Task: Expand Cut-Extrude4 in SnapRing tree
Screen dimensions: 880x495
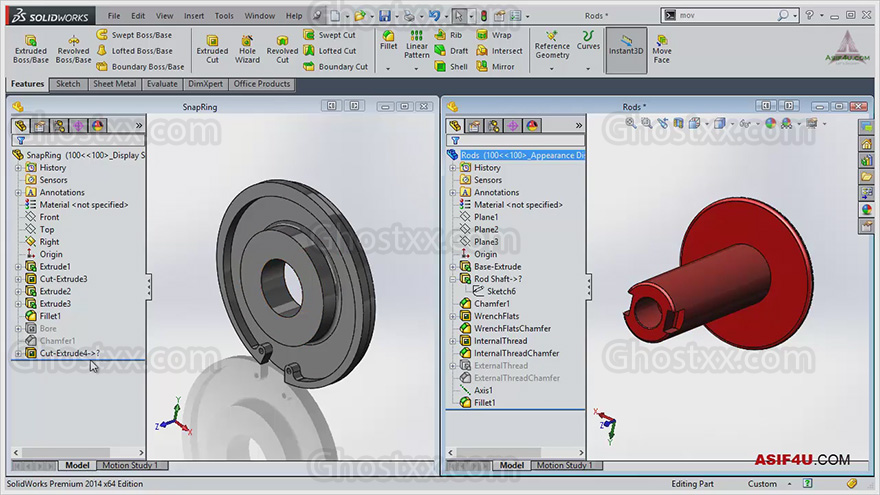Action: 18,353
